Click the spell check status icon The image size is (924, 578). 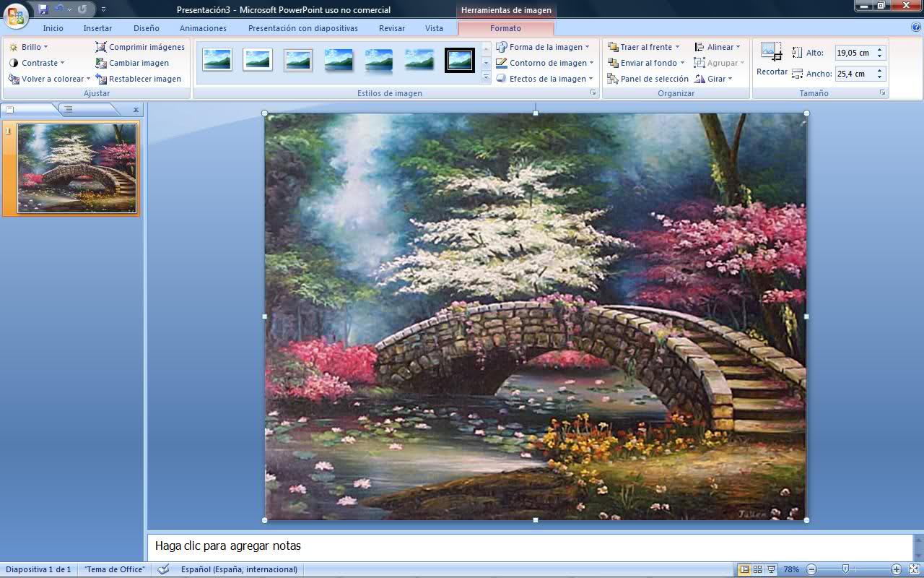coord(164,569)
